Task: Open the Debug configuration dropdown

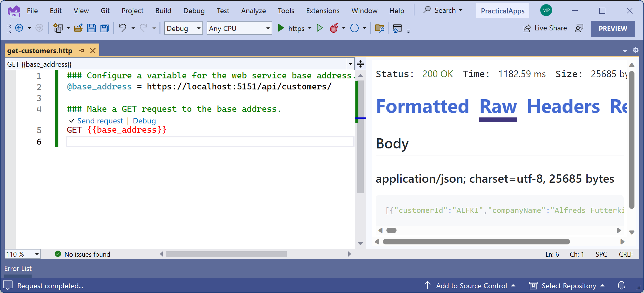Action: 184,28
